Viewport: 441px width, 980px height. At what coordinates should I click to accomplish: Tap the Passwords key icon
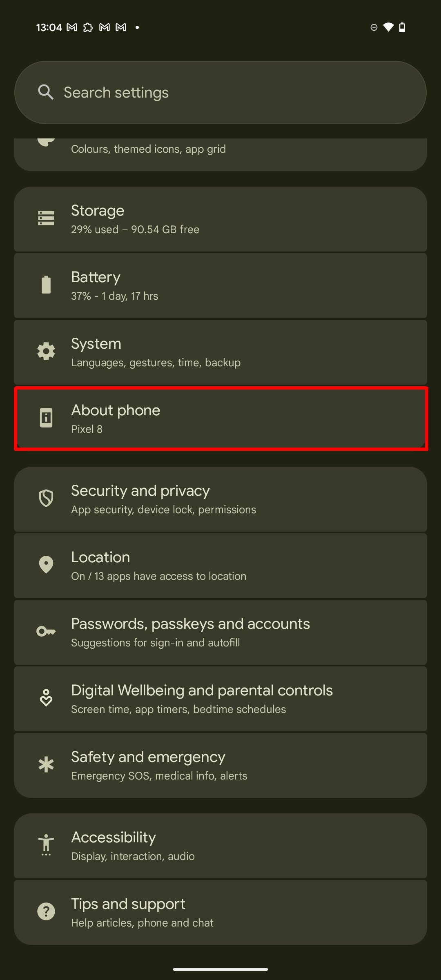46,632
